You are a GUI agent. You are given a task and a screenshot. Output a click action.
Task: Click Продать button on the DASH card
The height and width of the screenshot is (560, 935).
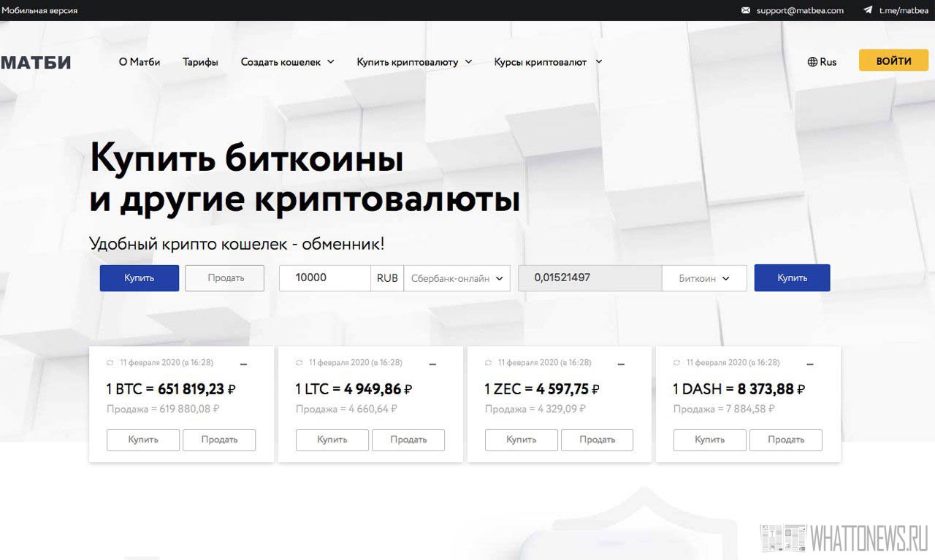tap(785, 440)
